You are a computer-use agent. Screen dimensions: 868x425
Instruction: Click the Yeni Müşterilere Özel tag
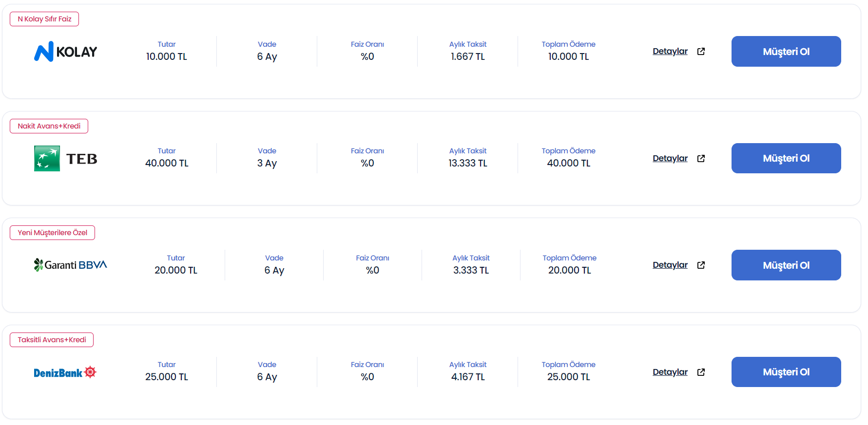[52, 233]
